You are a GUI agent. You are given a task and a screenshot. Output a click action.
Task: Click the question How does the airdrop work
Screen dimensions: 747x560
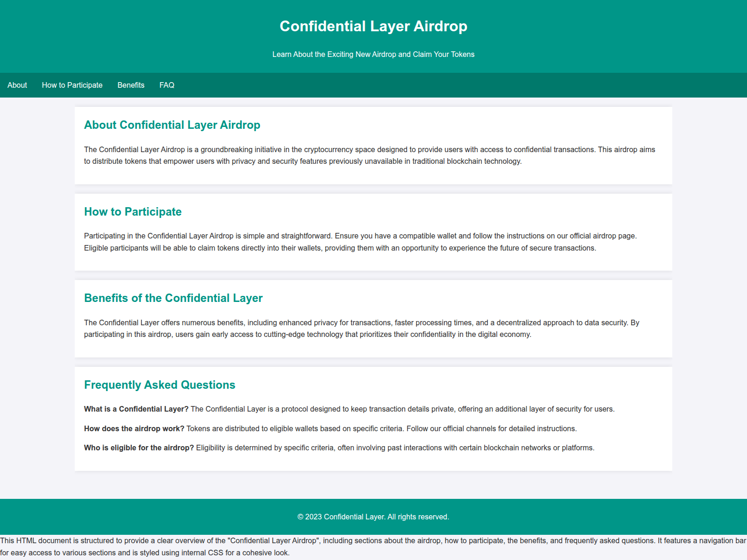pyautogui.click(x=134, y=428)
